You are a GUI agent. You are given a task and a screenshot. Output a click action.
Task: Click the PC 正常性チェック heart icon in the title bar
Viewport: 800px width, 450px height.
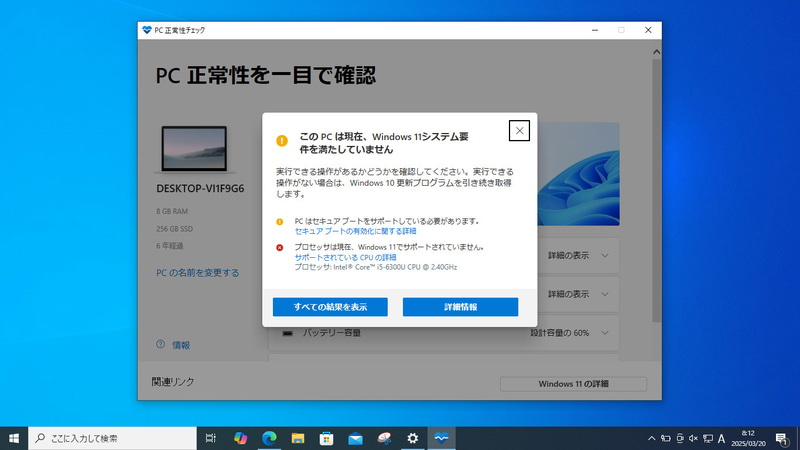[147, 30]
